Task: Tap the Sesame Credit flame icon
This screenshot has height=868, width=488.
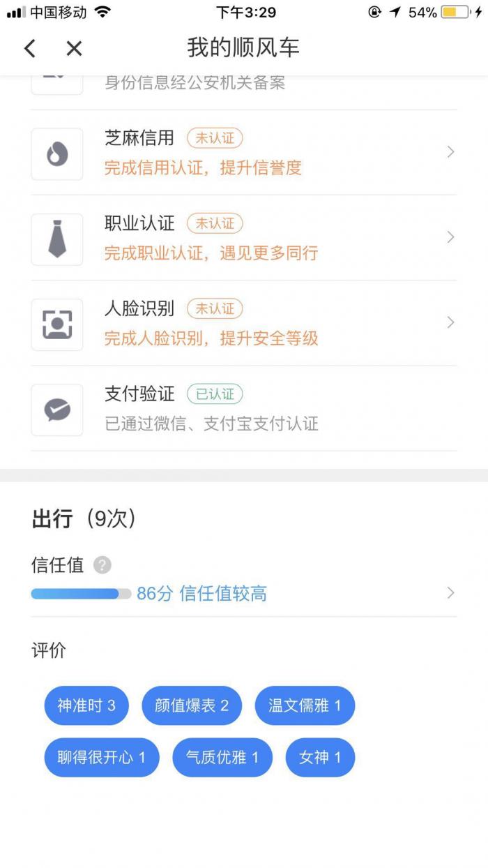Action: pos(57,154)
